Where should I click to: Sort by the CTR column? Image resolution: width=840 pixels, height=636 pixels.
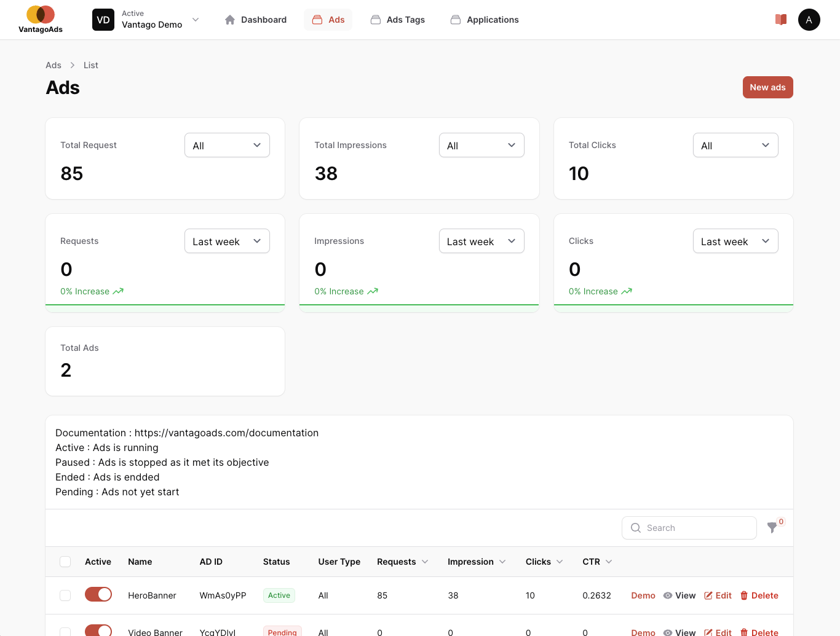point(597,562)
